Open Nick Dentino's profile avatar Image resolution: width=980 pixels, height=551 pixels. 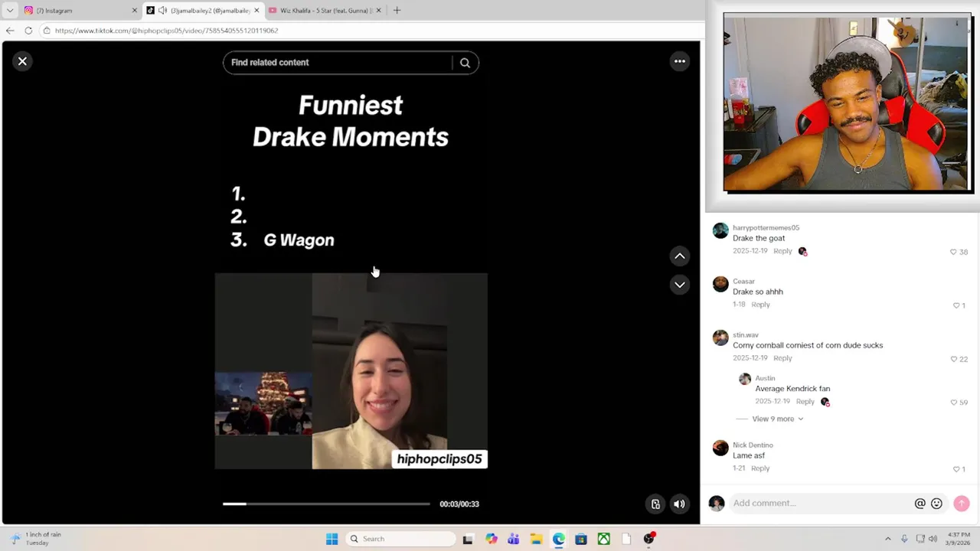pos(720,448)
